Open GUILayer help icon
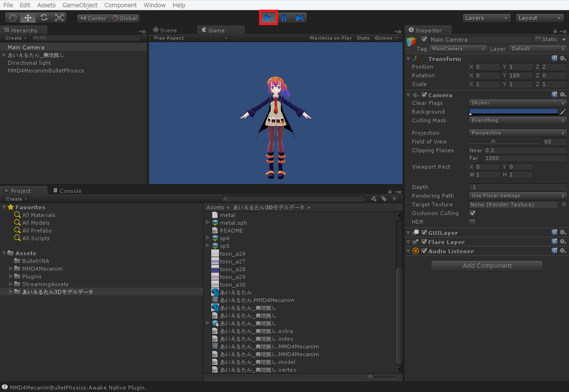569x392 pixels. pos(554,232)
